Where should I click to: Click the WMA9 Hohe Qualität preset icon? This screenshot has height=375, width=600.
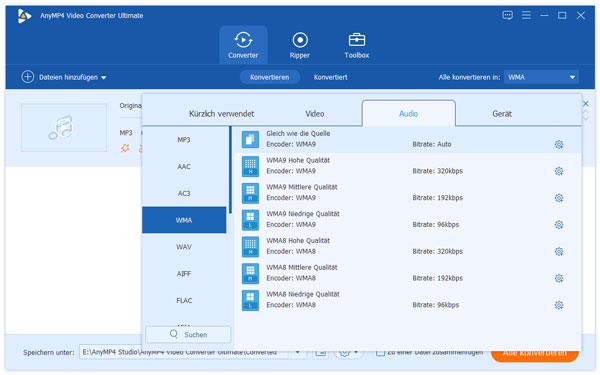250,166
